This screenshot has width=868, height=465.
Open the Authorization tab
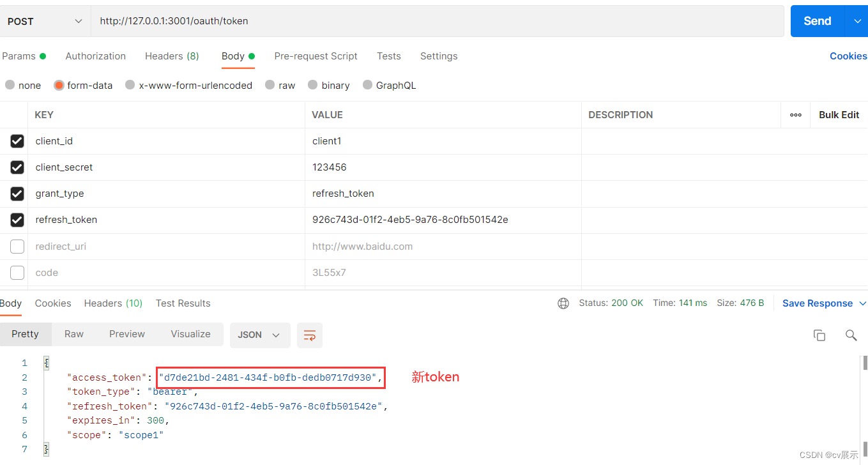(96, 56)
